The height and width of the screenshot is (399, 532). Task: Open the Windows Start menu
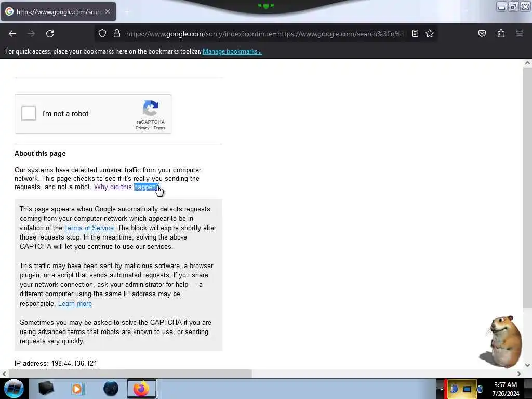[x=14, y=389]
